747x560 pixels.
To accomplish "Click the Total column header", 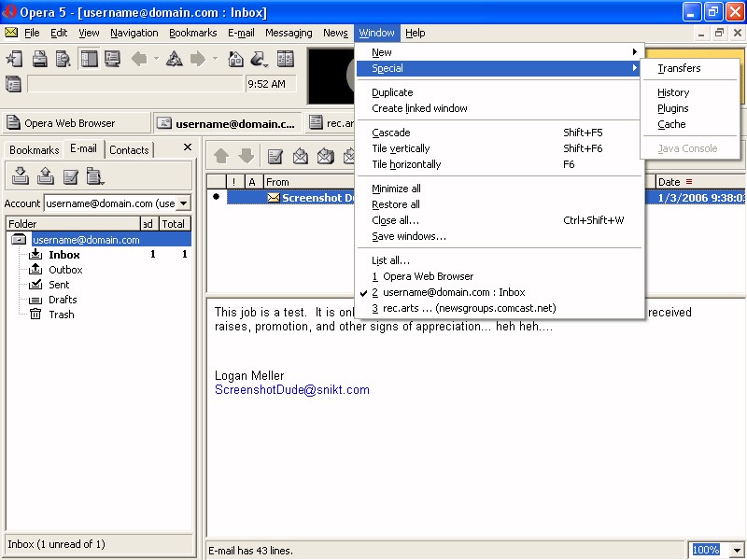I will (x=175, y=224).
